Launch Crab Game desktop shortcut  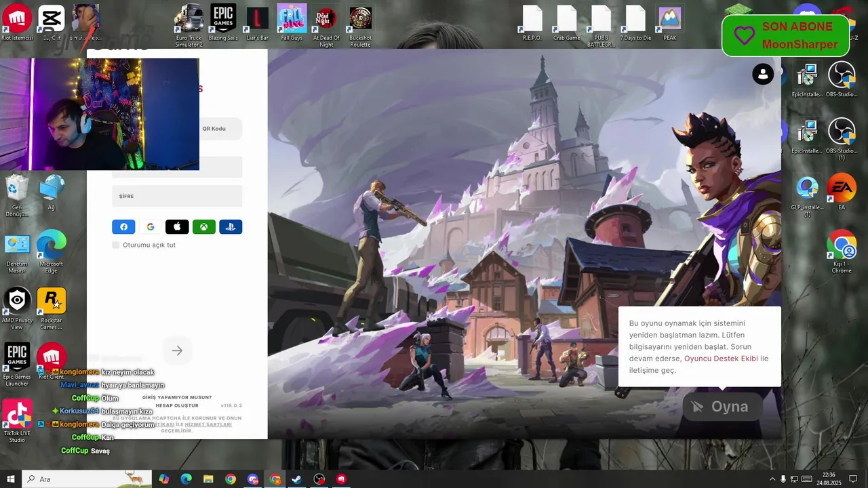[566, 22]
